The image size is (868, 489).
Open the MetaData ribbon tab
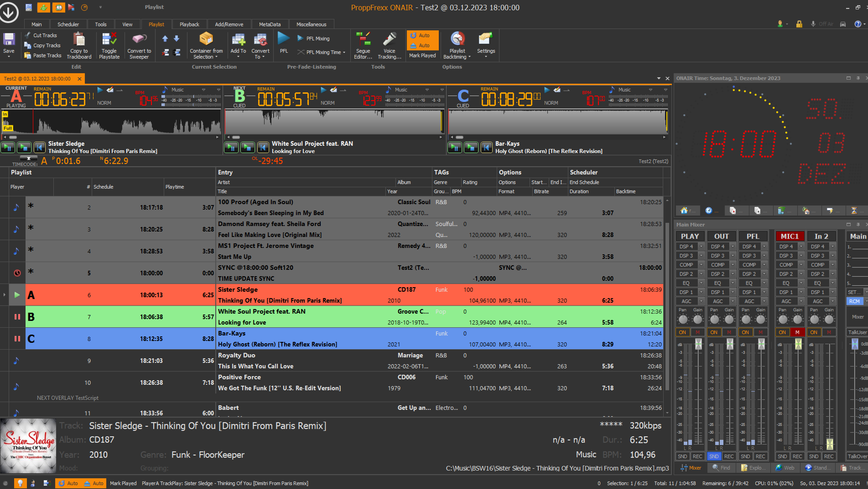click(270, 24)
